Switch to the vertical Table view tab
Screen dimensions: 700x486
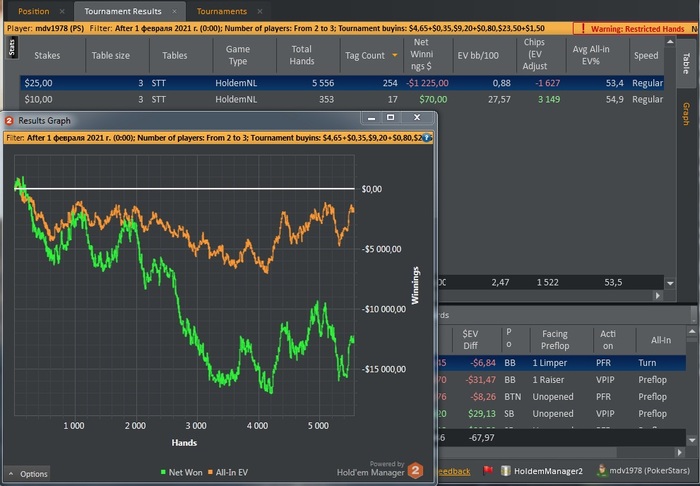(x=686, y=63)
